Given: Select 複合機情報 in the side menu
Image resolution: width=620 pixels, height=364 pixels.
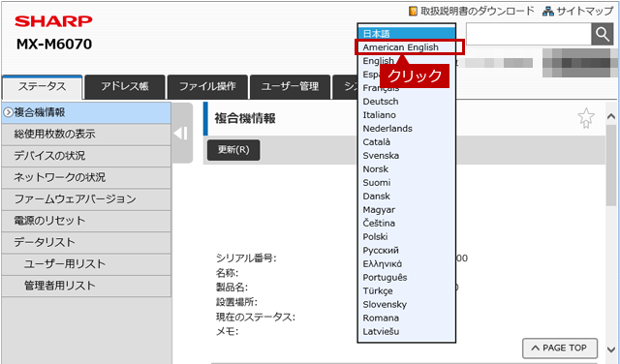Looking at the screenshot, I should click(86, 112).
